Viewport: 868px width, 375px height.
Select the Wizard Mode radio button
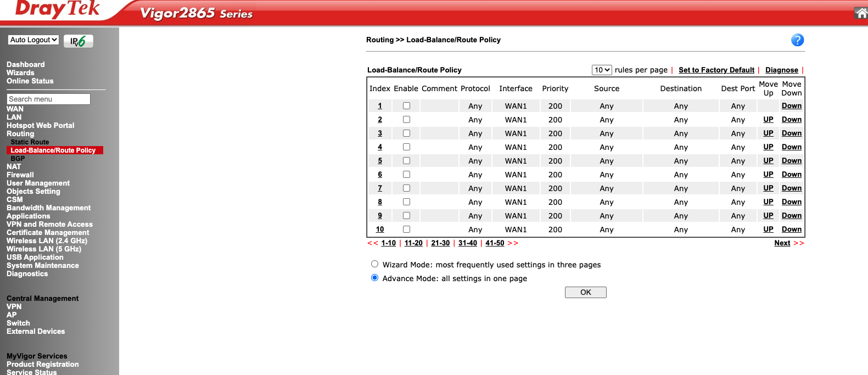(374, 264)
